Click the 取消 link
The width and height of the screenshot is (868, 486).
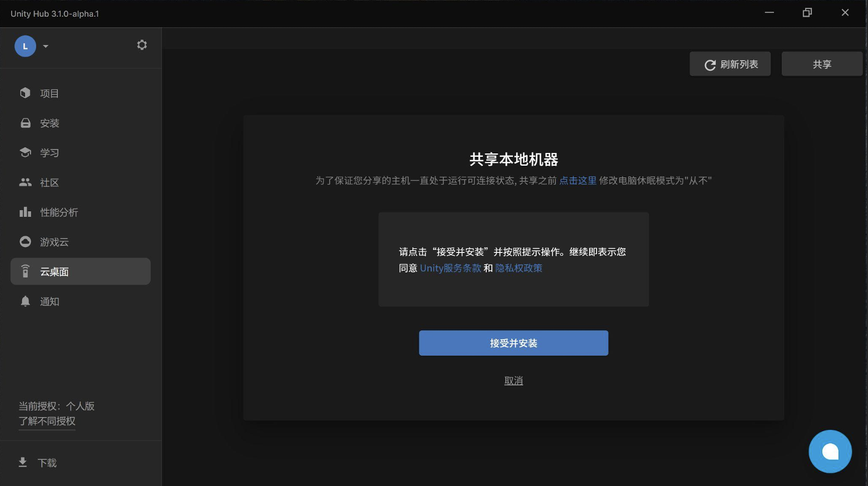[514, 381]
